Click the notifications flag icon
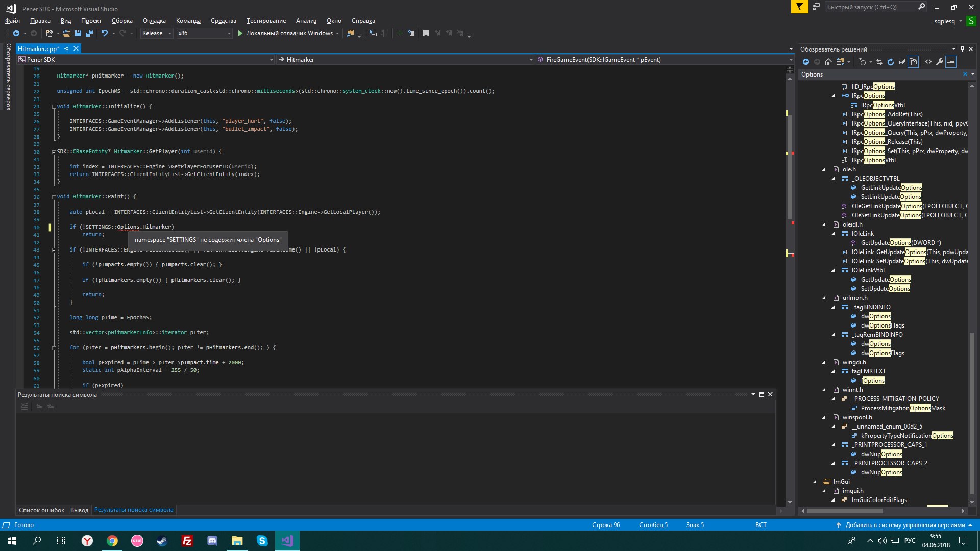The height and width of the screenshot is (551, 980). [799, 7]
